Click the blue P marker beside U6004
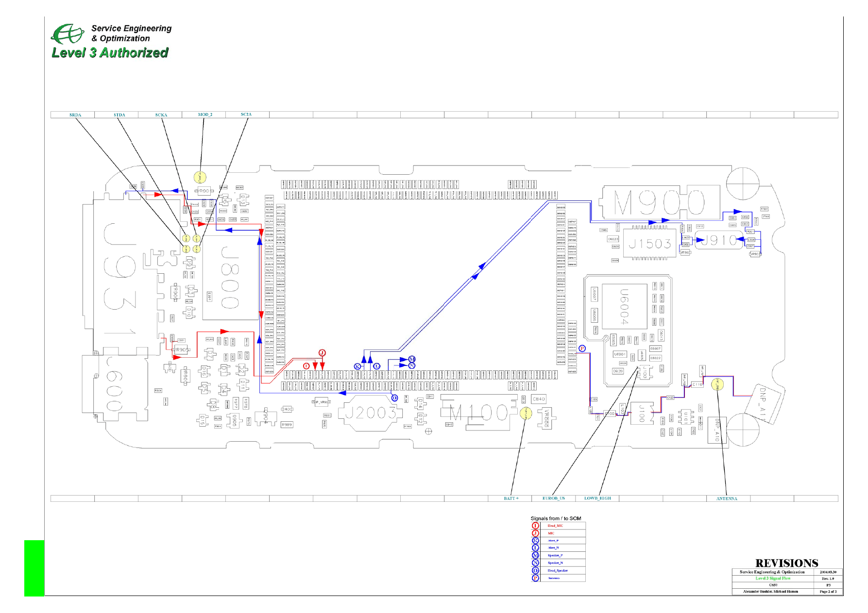 pyautogui.click(x=582, y=348)
